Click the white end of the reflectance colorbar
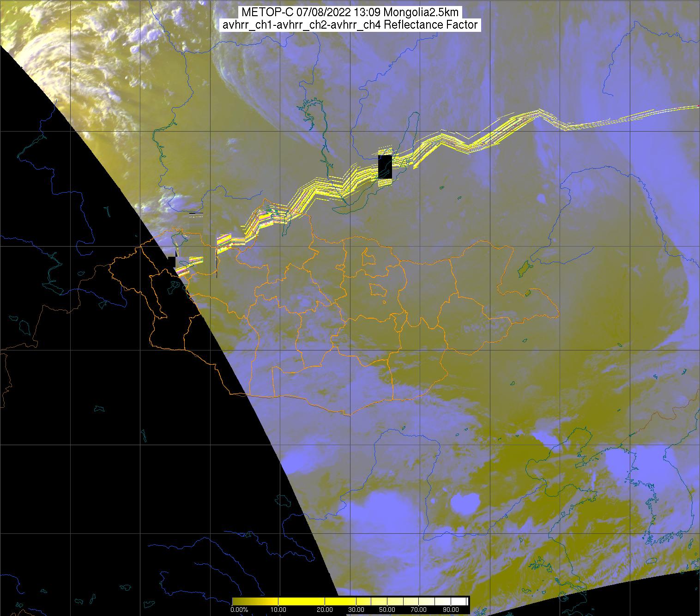The height and width of the screenshot is (616, 700). click(x=459, y=601)
